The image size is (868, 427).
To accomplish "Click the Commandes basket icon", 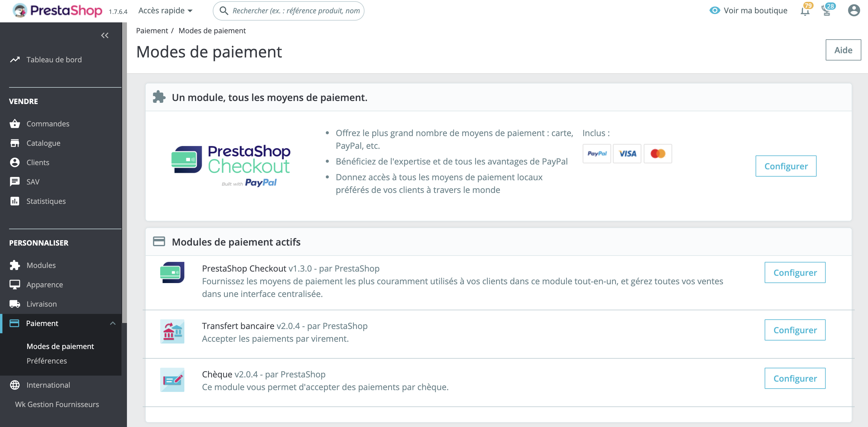I will (15, 124).
